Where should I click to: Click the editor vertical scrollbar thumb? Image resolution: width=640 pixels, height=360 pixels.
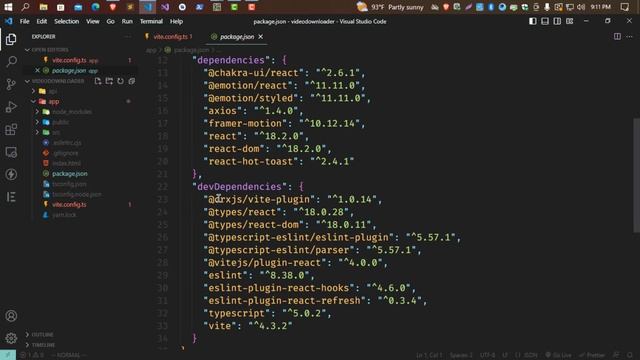pyautogui.click(x=636, y=176)
